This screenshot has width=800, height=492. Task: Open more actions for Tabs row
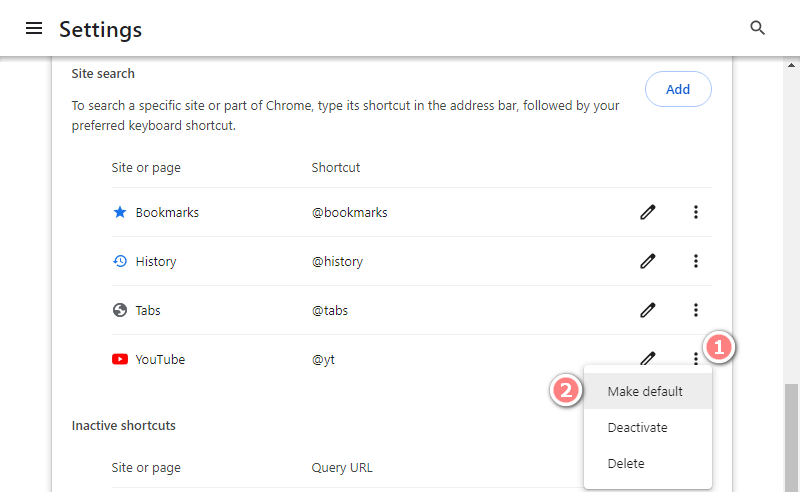coord(695,310)
